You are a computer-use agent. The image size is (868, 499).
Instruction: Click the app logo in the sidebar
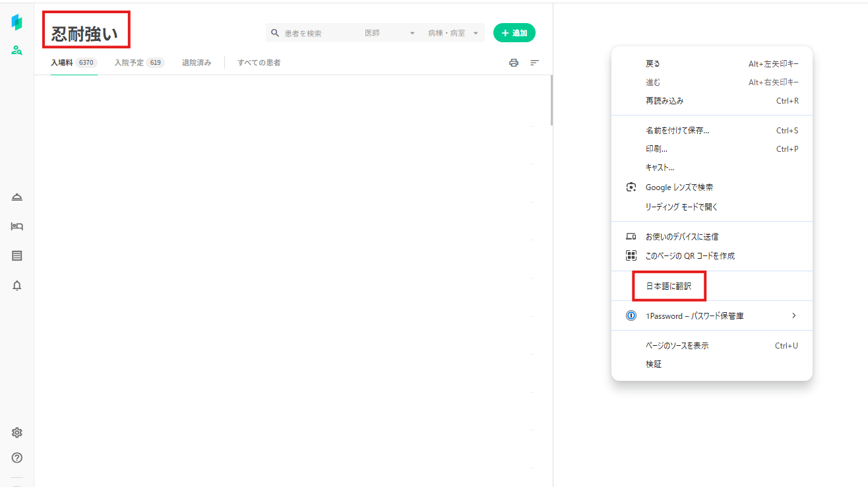(x=16, y=22)
